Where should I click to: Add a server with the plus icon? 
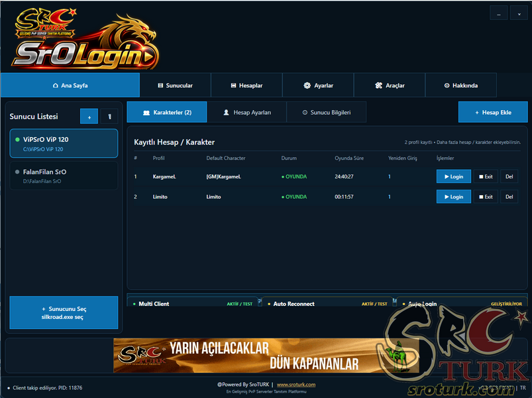[x=89, y=117]
